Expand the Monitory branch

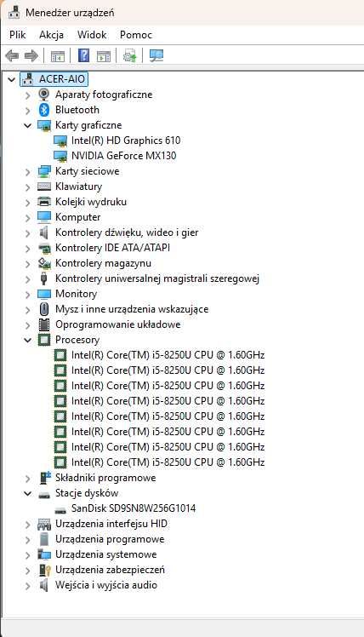coord(27,294)
